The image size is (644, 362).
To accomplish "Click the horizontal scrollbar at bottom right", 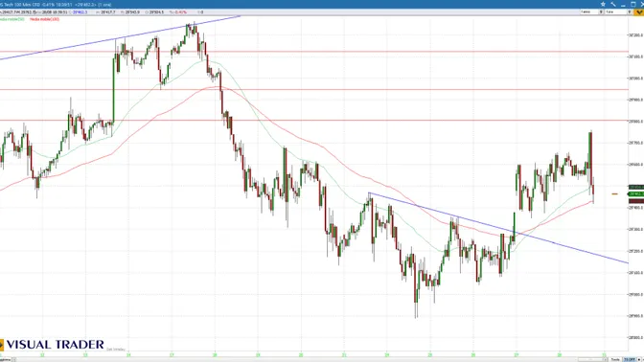I will tap(592, 359).
